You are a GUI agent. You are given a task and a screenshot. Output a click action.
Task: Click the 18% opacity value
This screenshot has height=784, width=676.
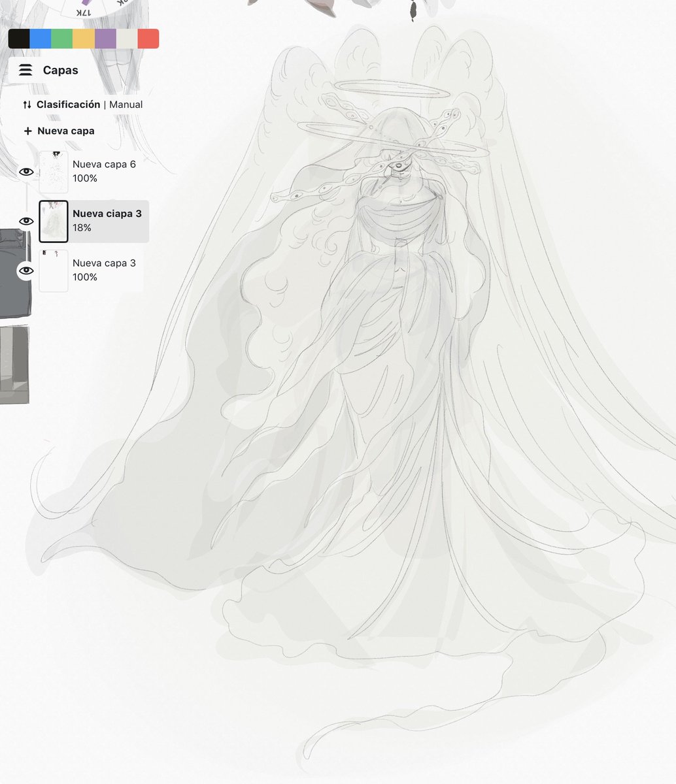82,228
